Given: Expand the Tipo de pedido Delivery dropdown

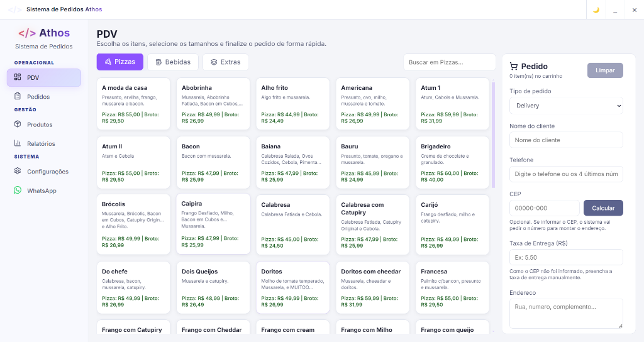Looking at the screenshot, I should coord(566,106).
